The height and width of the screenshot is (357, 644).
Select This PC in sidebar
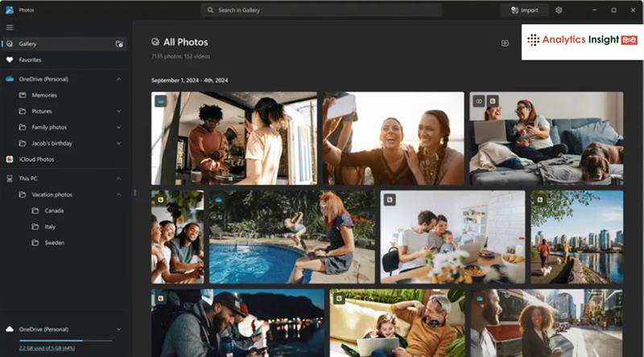pos(64,178)
